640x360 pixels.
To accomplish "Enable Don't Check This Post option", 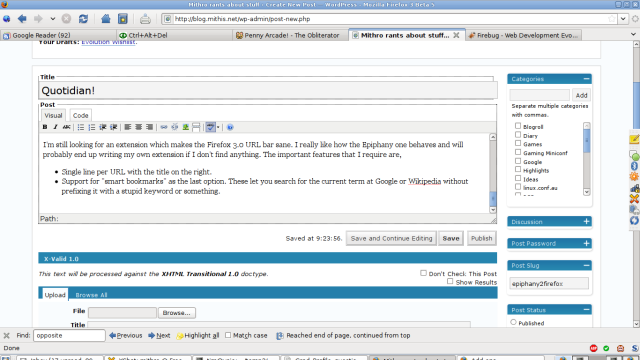I will 423,273.
